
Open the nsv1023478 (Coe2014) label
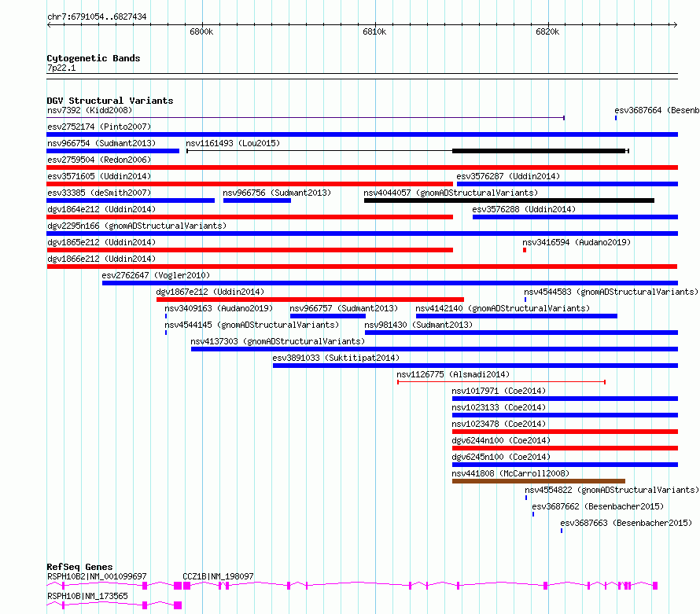coord(499,424)
